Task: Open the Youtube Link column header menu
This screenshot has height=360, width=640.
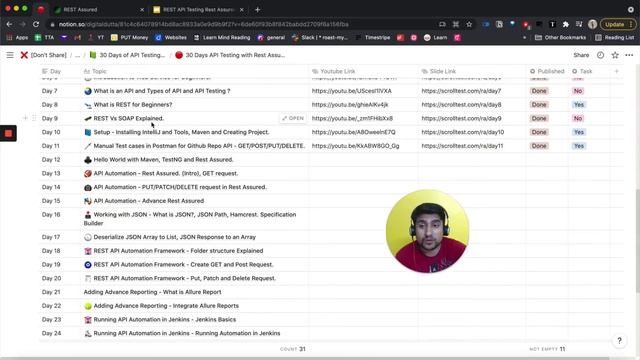Action: click(x=333, y=71)
